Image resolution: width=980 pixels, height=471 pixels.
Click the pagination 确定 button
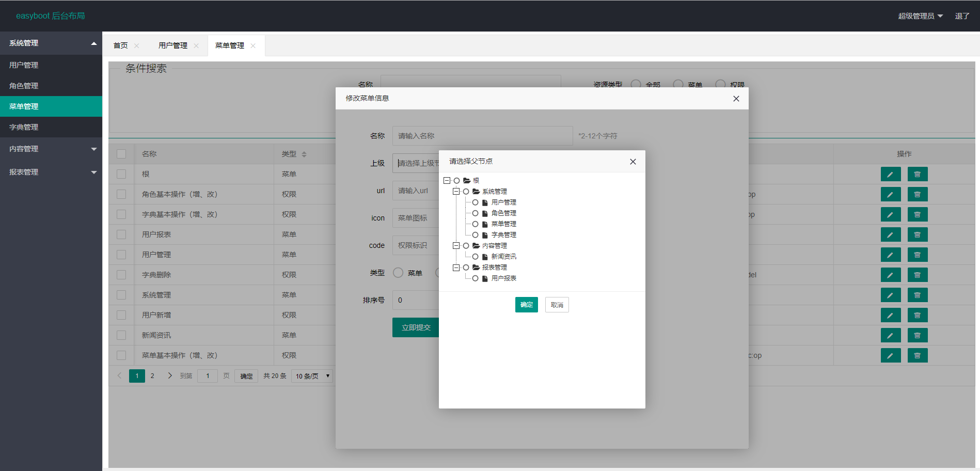point(246,376)
